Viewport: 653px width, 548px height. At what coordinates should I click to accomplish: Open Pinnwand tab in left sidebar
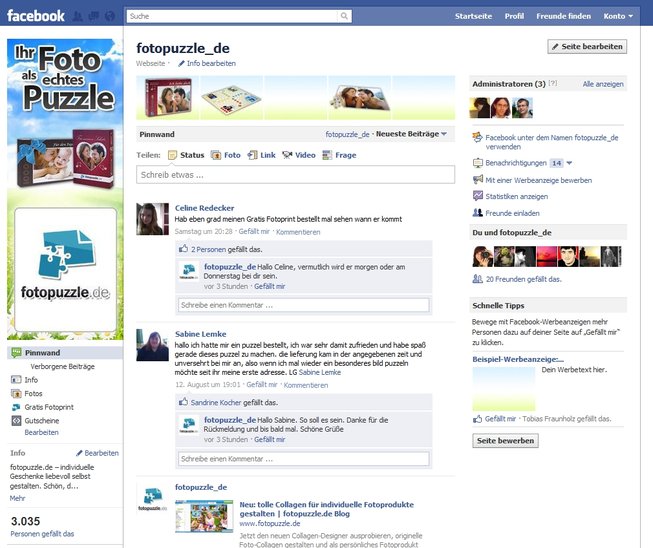[x=65, y=353]
